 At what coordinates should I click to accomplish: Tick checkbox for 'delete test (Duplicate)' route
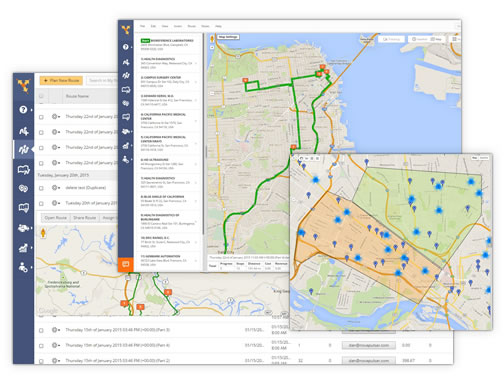(41, 188)
